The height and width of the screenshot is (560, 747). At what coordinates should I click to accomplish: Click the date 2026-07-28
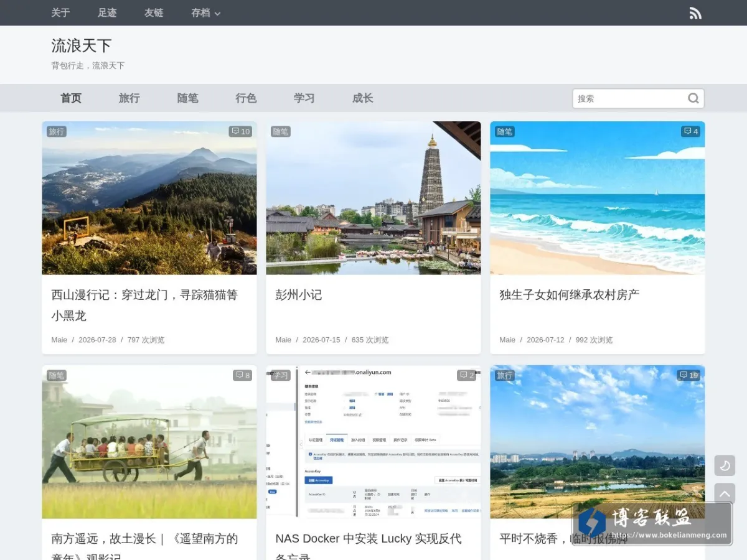click(97, 340)
